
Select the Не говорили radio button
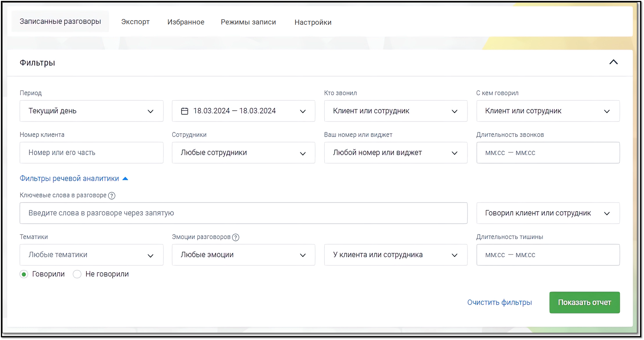click(77, 274)
